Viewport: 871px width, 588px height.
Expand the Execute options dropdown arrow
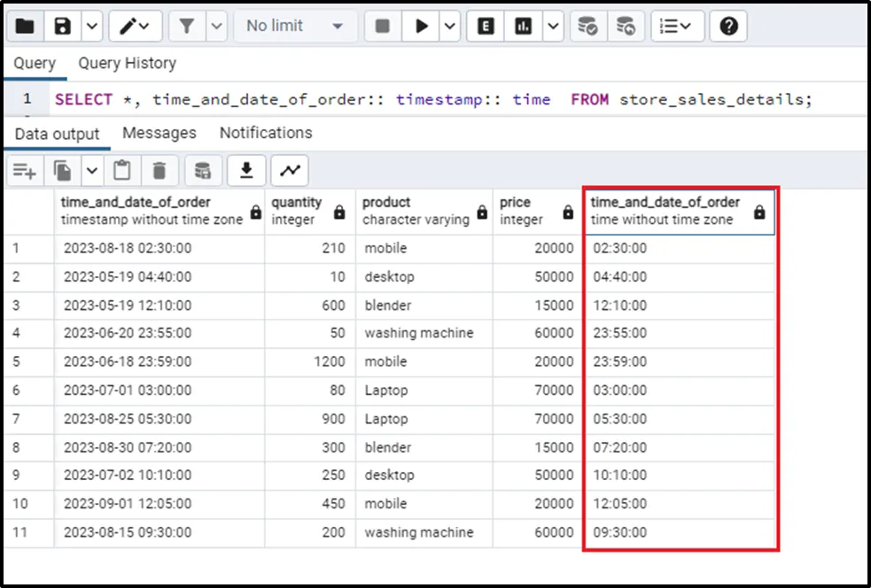(450, 27)
